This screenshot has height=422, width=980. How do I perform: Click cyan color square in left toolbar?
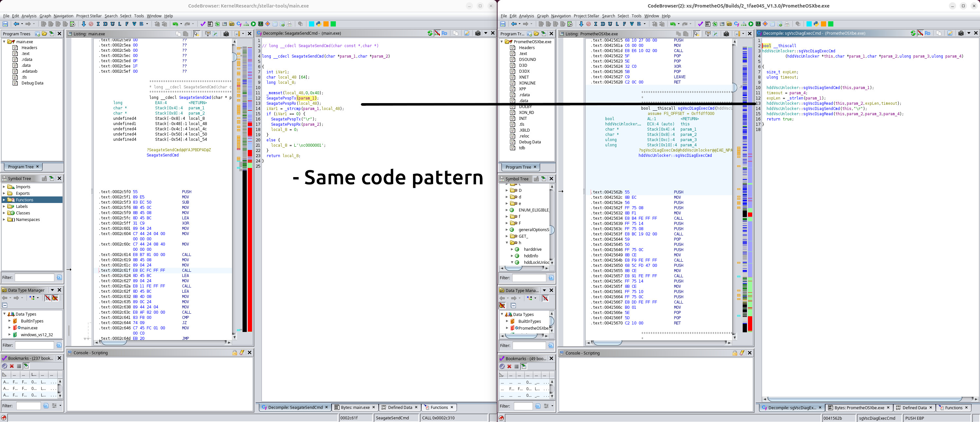[x=311, y=24]
